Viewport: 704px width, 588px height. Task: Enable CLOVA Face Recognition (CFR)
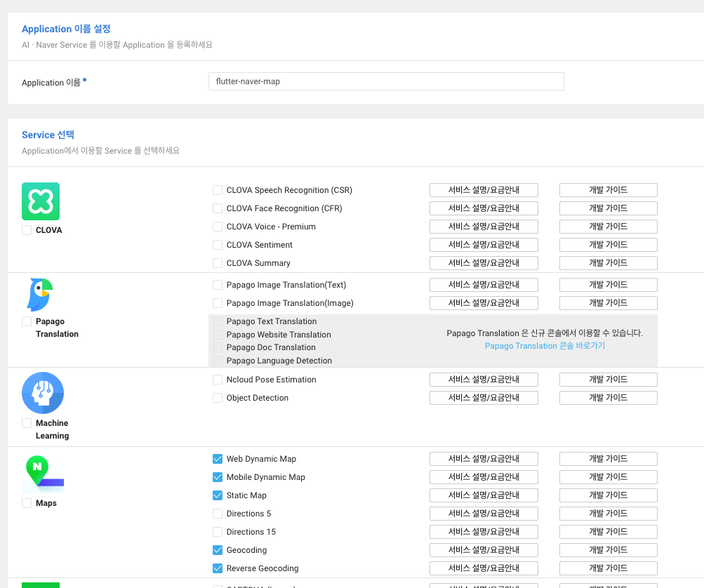pyautogui.click(x=218, y=208)
